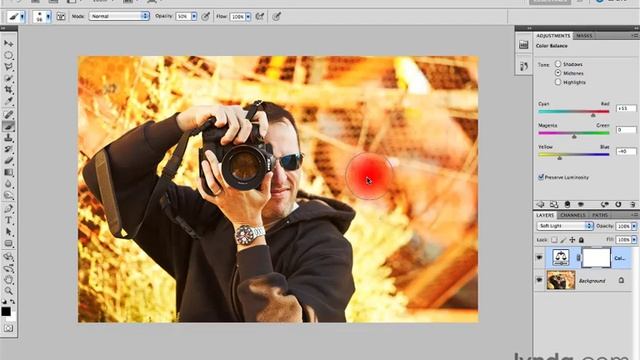Toggle tablet pressure for brush size
The height and width of the screenshot is (360, 640).
point(276,16)
